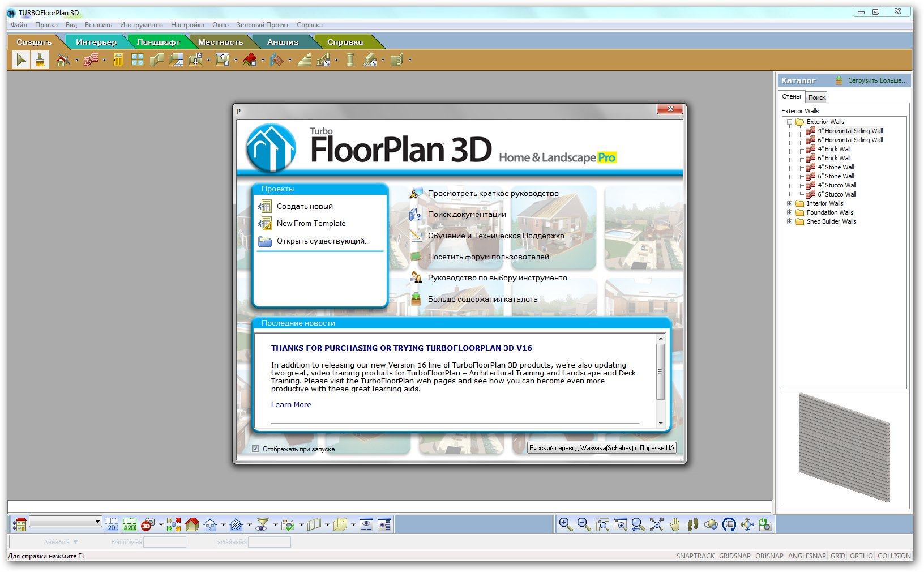Pick the paintbrush tool icon
Image resolution: width=924 pixels, height=572 pixels.
40,59
